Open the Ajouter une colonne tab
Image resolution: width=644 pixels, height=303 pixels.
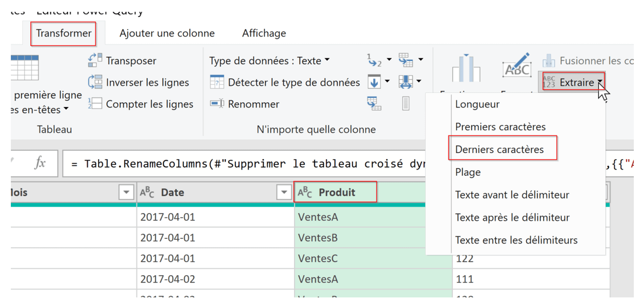167,33
